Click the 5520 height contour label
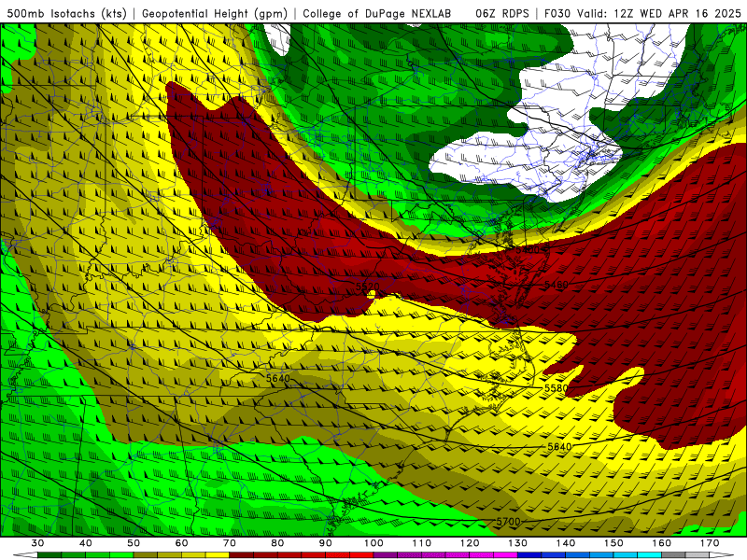 coord(367,287)
